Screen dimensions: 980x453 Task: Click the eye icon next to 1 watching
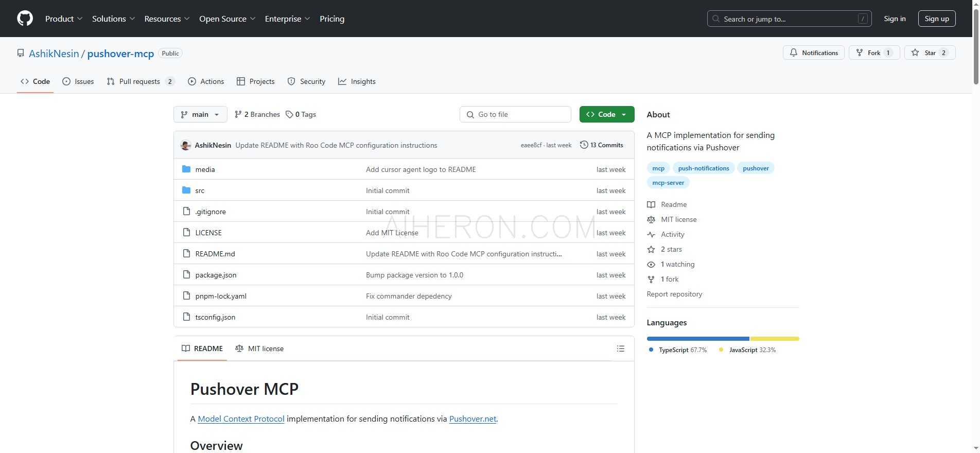click(651, 264)
